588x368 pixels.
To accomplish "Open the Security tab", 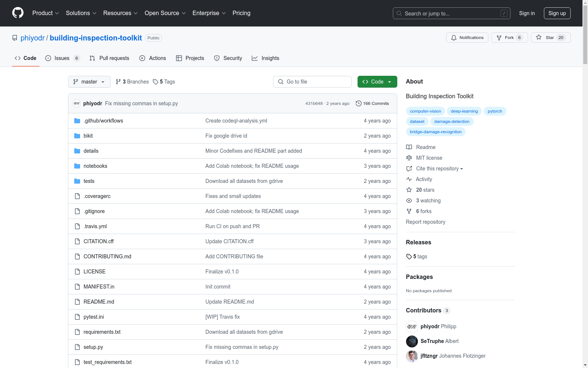I will 228,58.
